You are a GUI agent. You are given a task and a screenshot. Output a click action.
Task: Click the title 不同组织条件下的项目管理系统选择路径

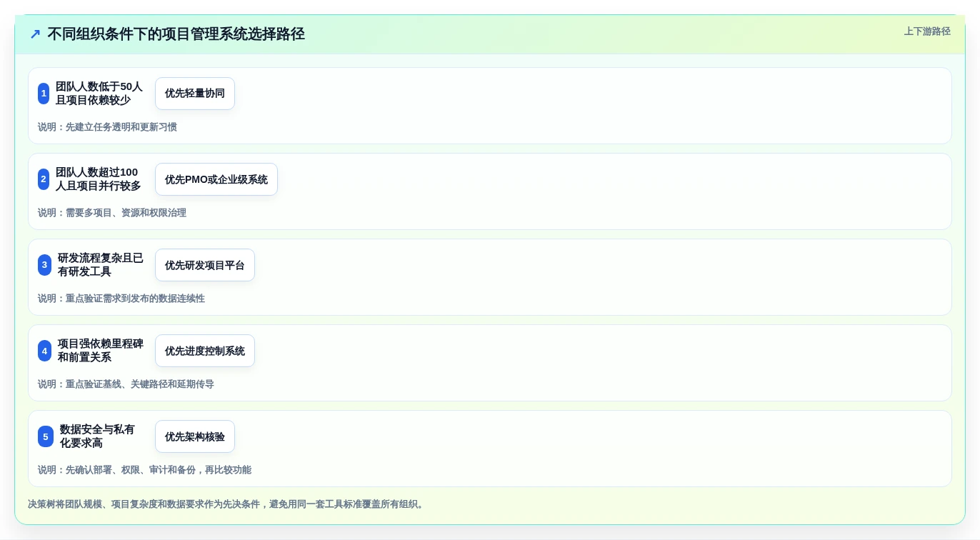[176, 34]
